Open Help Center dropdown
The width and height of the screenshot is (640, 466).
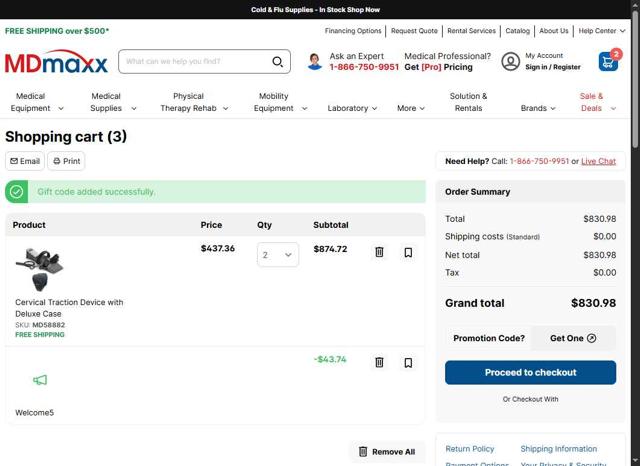[x=602, y=31]
